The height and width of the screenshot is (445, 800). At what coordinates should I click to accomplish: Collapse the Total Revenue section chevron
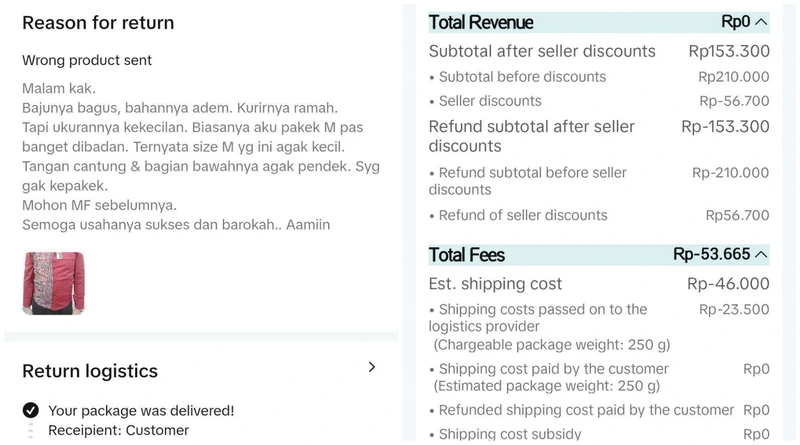pos(761,22)
